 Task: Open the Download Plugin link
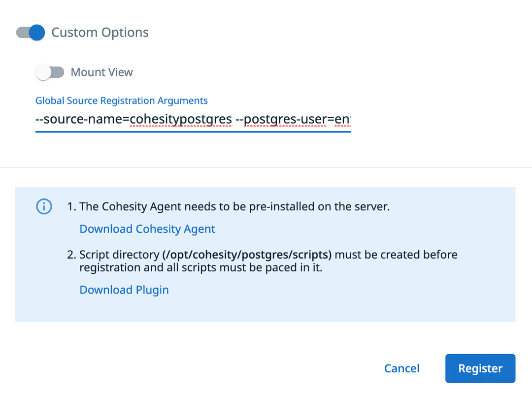tap(124, 290)
